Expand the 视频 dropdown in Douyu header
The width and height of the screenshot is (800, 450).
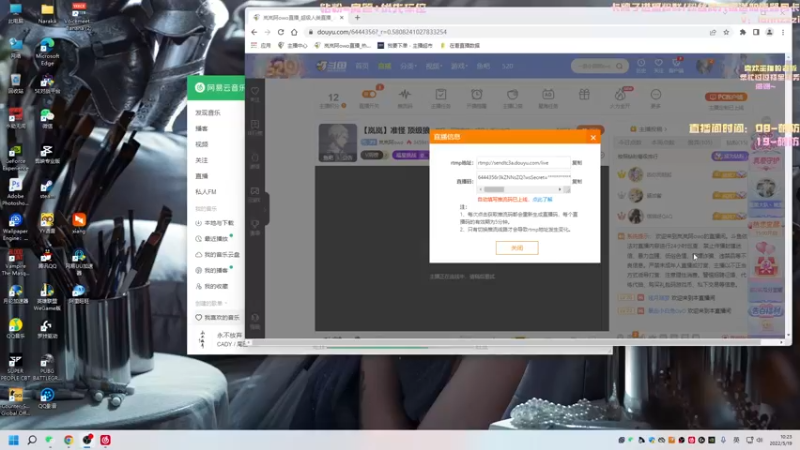pyautogui.click(x=434, y=66)
